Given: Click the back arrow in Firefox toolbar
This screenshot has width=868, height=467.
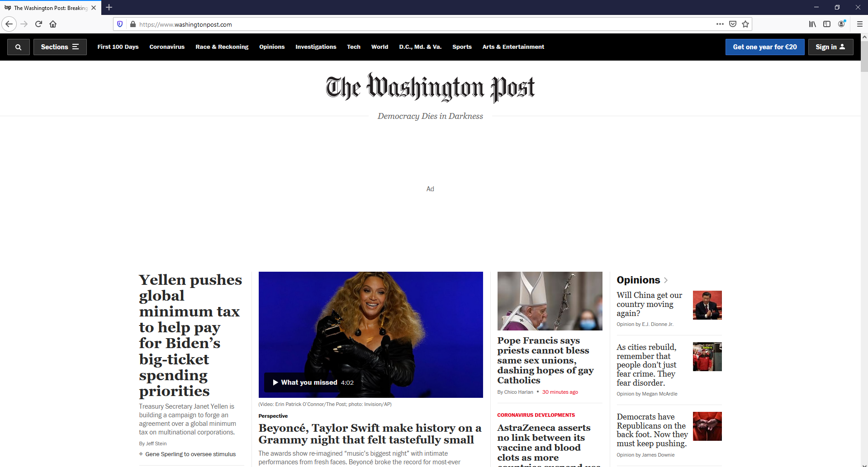Looking at the screenshot, I should (9, 24).
